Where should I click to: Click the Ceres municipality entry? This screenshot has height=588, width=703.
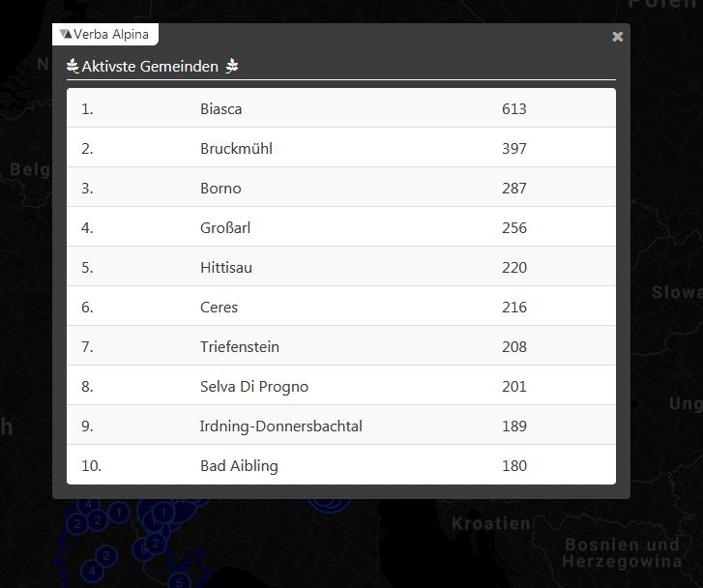click(x=219, y=308)
